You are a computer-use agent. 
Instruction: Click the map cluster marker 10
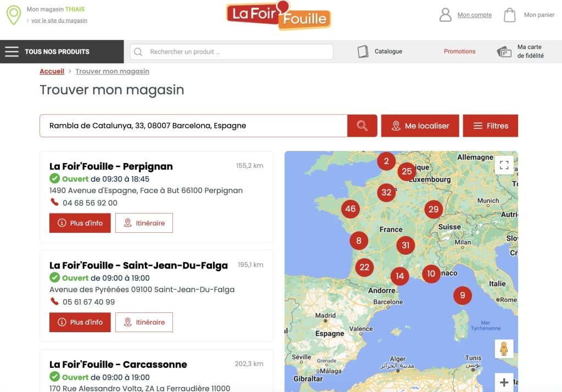coord(431,274)
